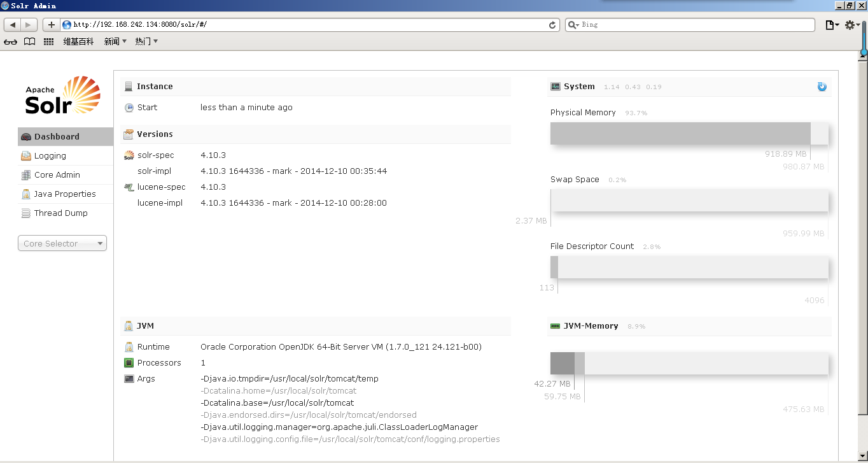Click the 2.37 MB swap used value

(x=531, y=221)
